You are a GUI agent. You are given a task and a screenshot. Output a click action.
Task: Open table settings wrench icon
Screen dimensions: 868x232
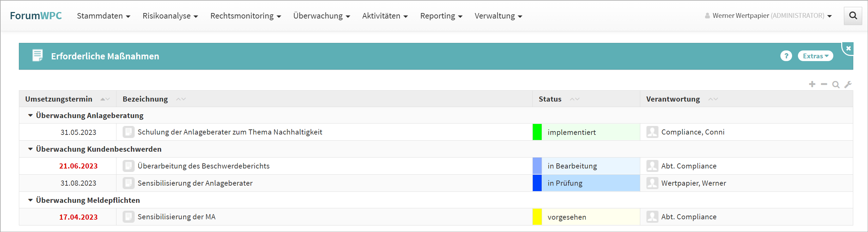coord(848,84)
